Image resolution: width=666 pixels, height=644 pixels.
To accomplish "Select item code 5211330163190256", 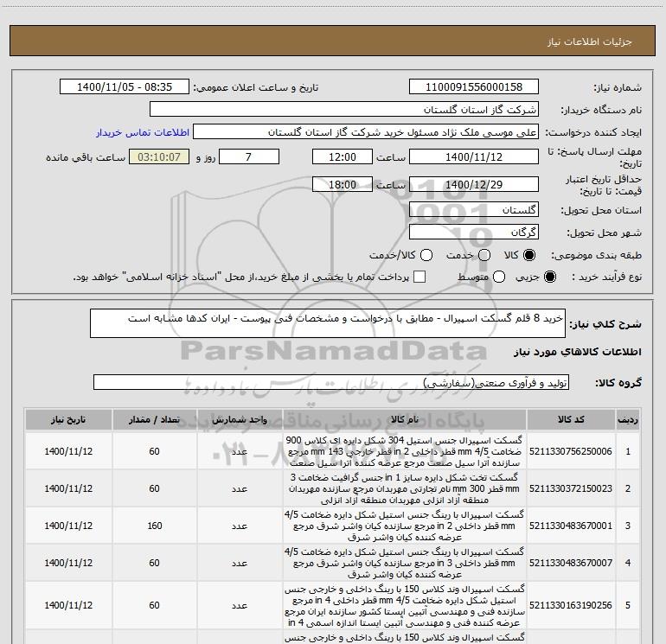I will (571, 605).
